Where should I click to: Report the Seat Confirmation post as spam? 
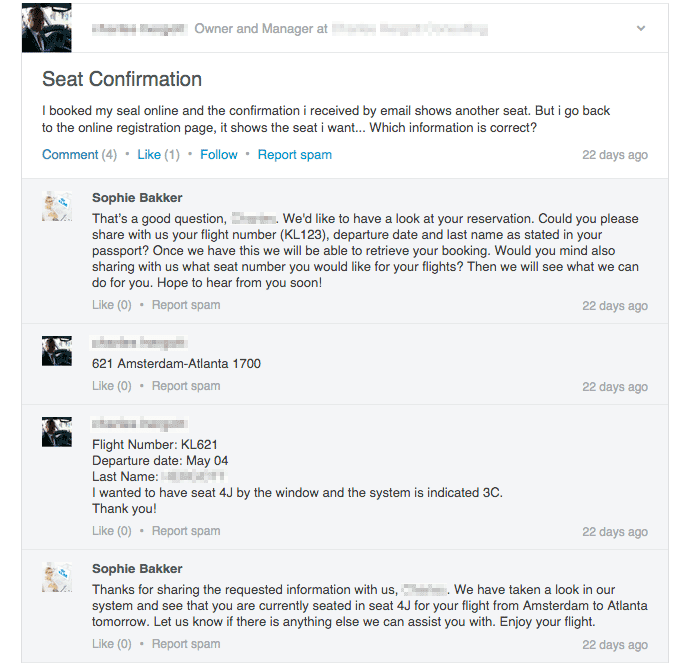(x=294, y=155)
